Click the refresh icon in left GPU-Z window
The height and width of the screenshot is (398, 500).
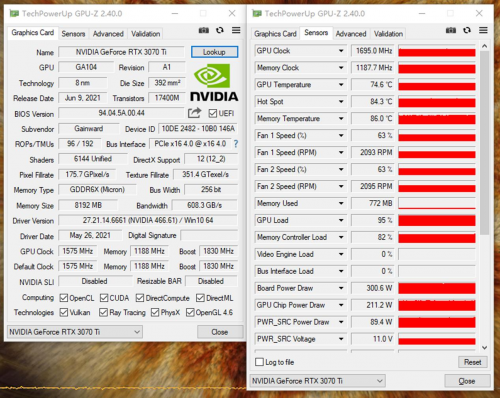click(x=220, y=30)
